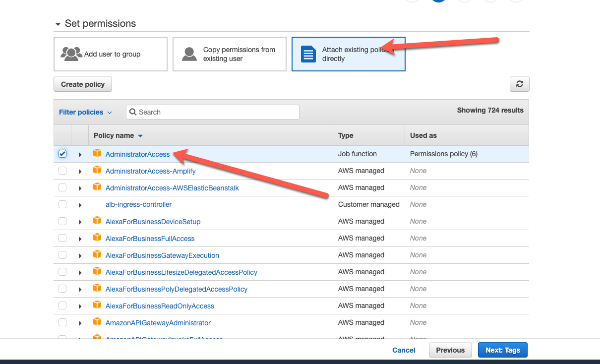The image size is (600, 364).
Task: Expand the AmazonAPIGatewayAdministrator row details
Action: (x=80, y=323)
